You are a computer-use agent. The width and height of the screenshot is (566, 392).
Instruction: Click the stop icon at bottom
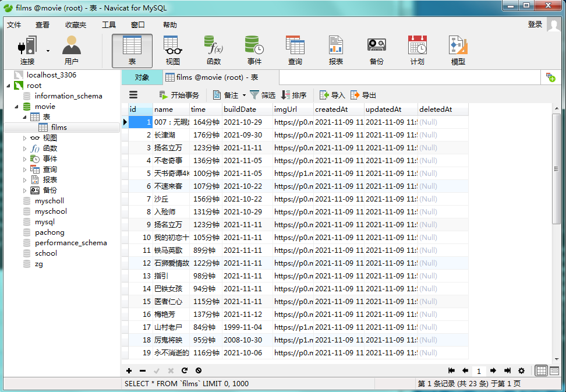pos(199,370)
